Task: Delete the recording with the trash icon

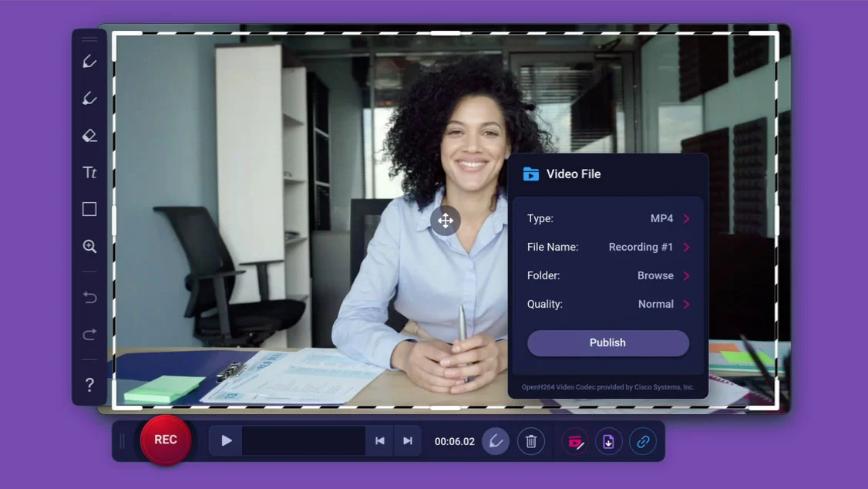Action: click(531, 441)
